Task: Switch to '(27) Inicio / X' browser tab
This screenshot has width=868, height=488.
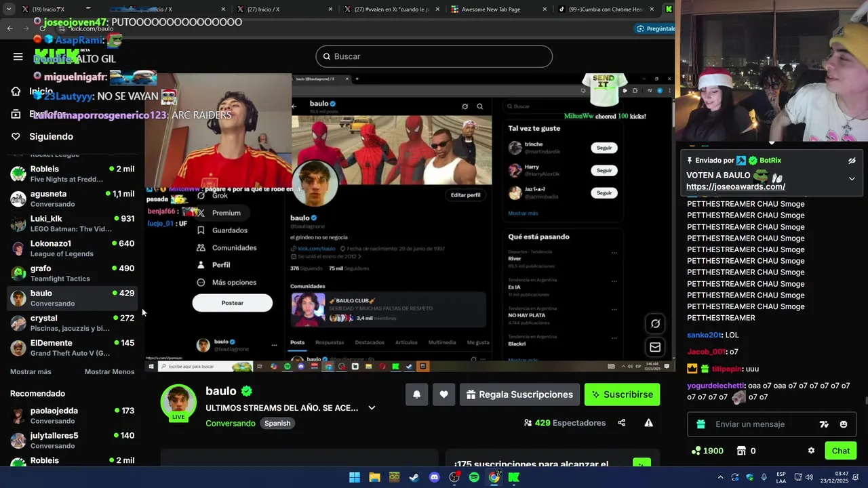Action: click(285, 9)
